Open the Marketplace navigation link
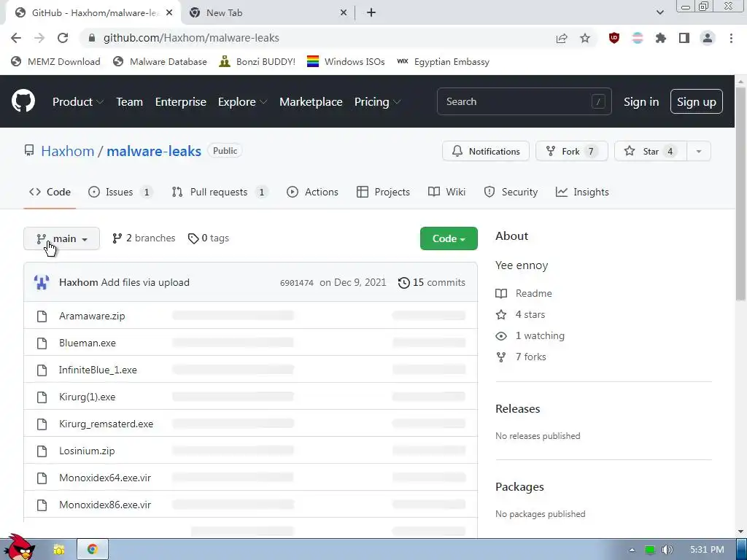This screenshot has height=560, width=747. pos(311,102)
